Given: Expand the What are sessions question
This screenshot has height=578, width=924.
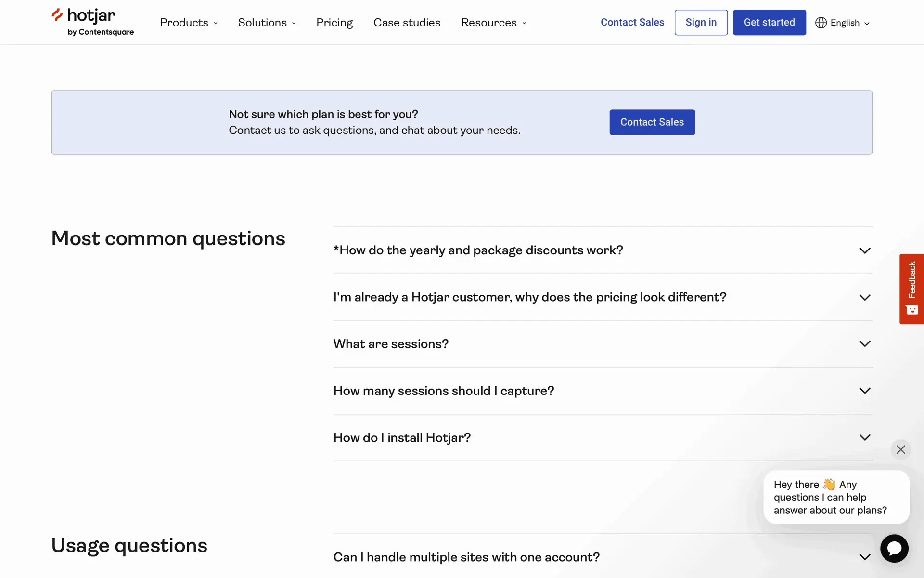Looking at the screenshot, I should pyautogui.click(x=391, y=344).
